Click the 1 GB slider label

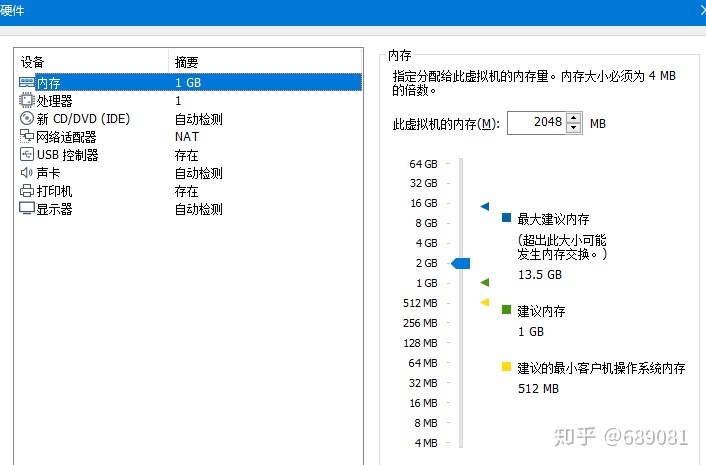point(427,283)
